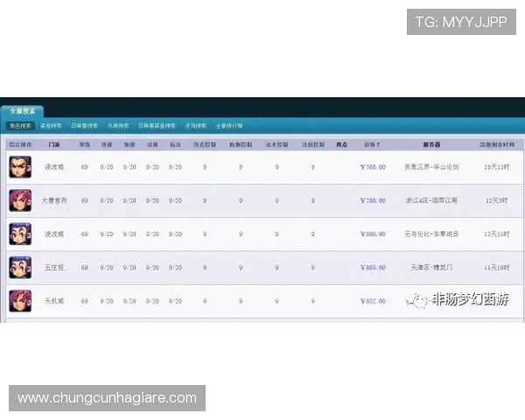Click the 服务器 column header
Screen dimensions: 525x420
pos(431,143)
